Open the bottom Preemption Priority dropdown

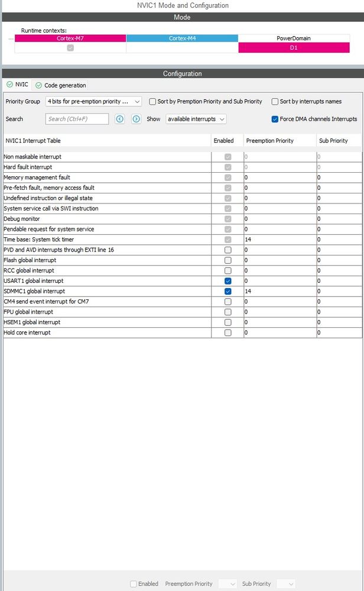tap(227, 584)
